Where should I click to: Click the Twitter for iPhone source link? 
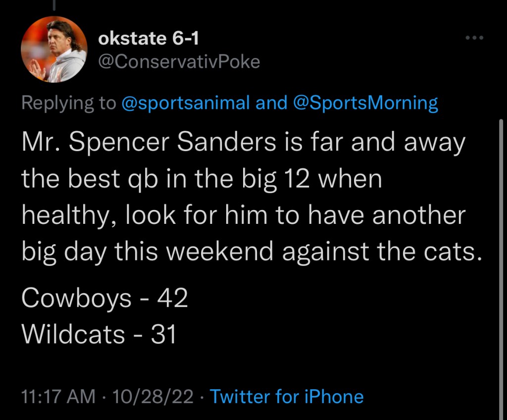pos(287,397)
